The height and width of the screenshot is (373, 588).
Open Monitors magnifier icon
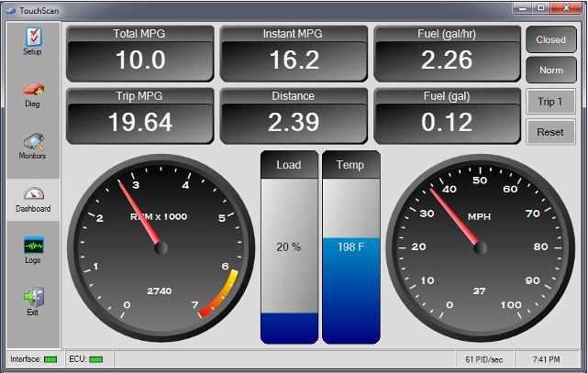(32, 142)
